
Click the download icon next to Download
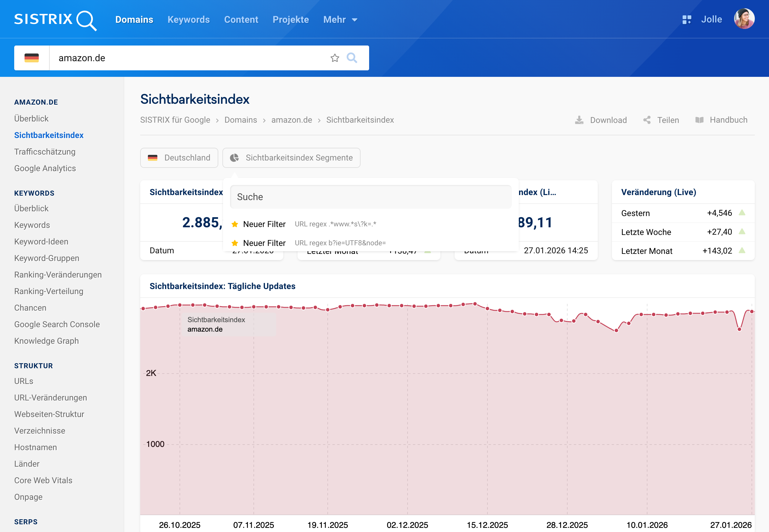point(579,120)
